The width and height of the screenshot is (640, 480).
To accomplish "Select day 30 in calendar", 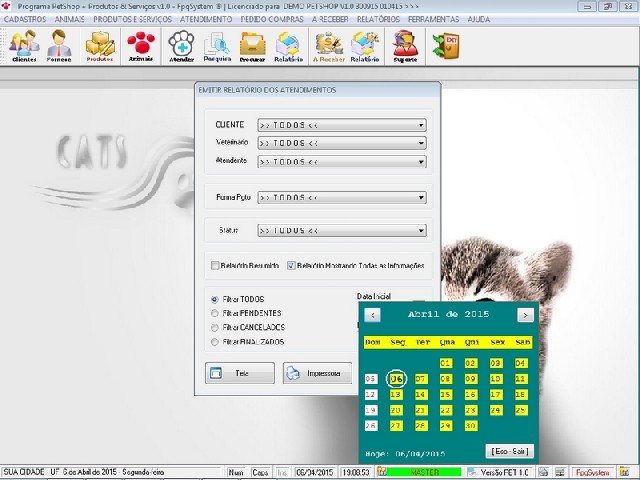I will tap(470, 426).
